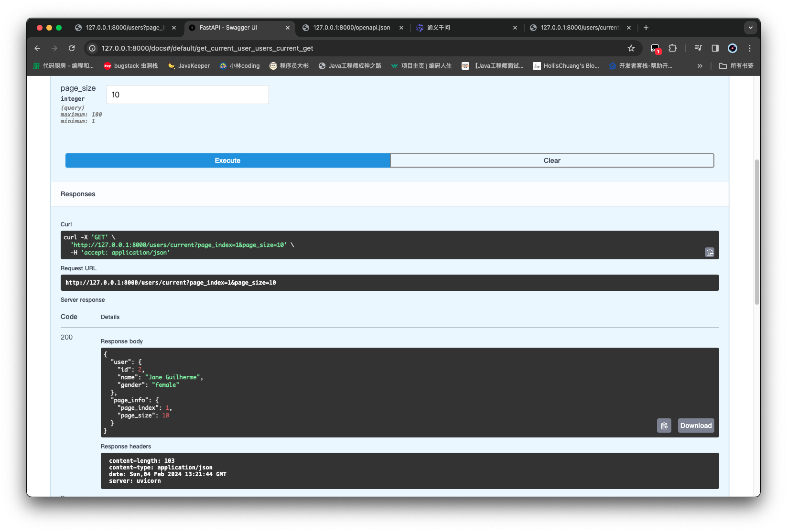Click the Responses section heading
The image size is (787, 532).
tap(78, 194)
